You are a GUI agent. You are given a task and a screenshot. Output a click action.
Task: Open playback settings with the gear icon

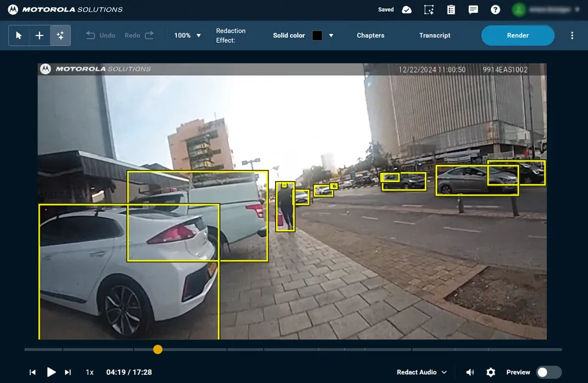pos(490,372)
